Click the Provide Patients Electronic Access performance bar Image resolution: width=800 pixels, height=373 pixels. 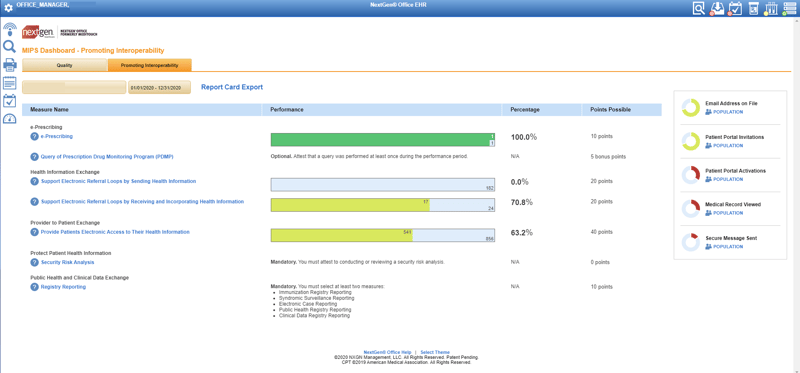coord(383,235)
